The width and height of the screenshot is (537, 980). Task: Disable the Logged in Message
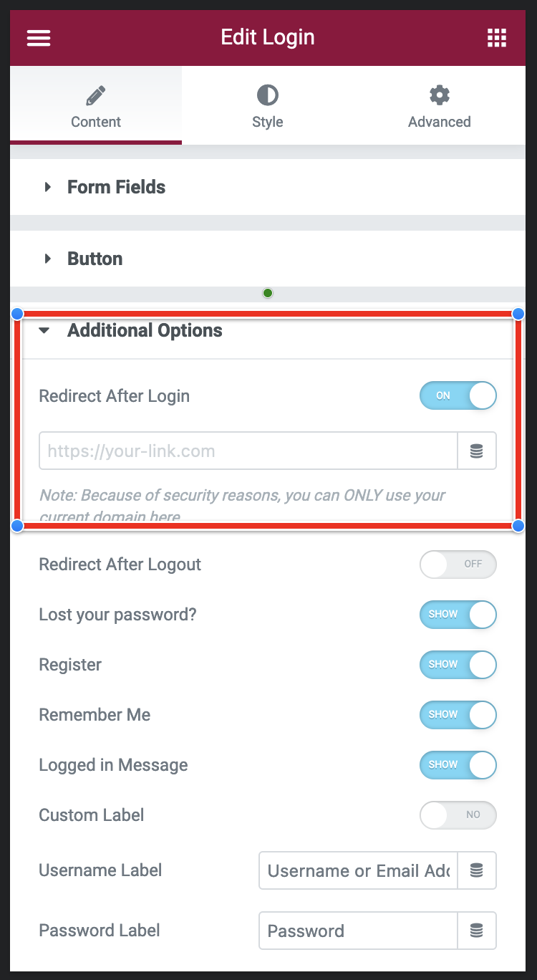458,765
